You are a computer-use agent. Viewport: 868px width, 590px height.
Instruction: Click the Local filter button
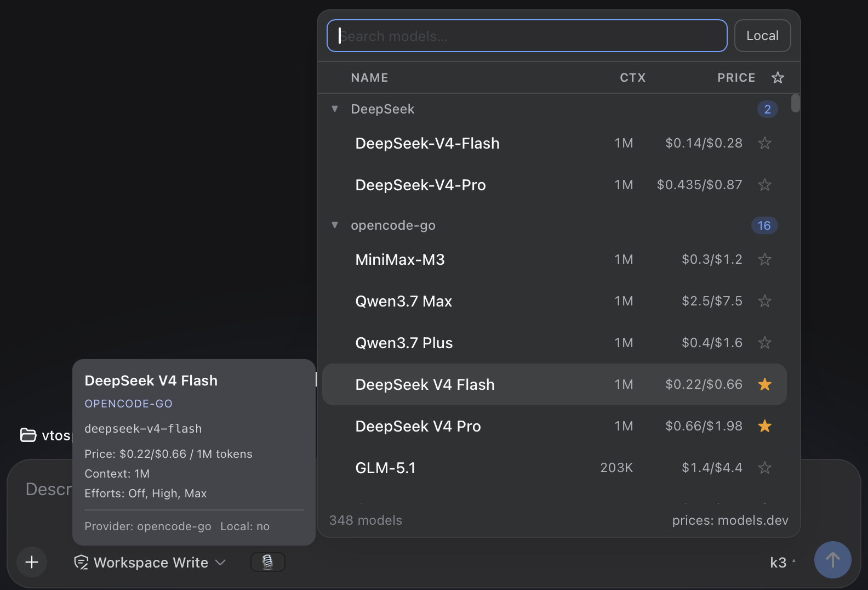click(762, 36)
